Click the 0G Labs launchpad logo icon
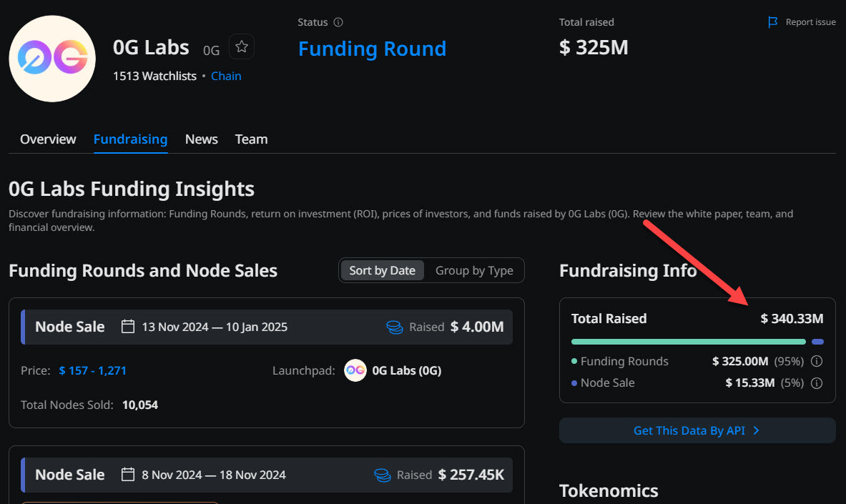Screen dimensions: 846x504 point(355,370)
